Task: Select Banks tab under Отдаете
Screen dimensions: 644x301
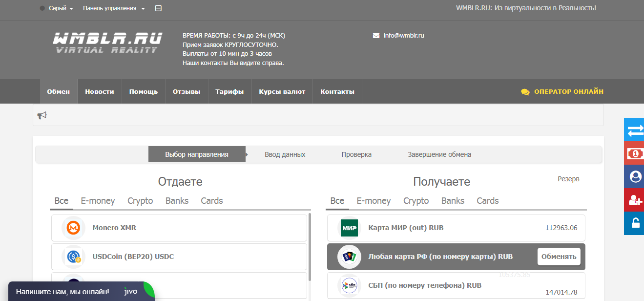Action: (177, 201)
